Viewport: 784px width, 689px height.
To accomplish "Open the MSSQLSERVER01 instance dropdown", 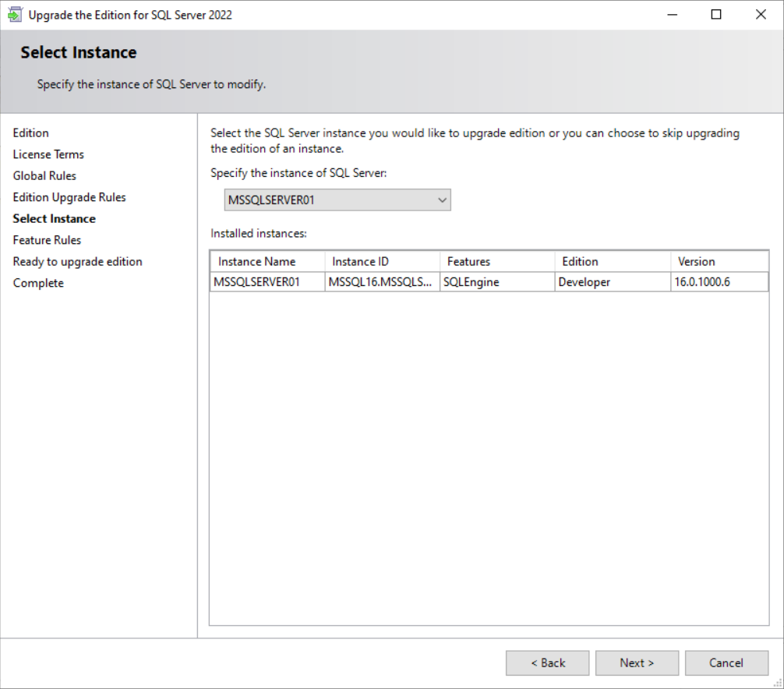I will (x=337, y=200).
